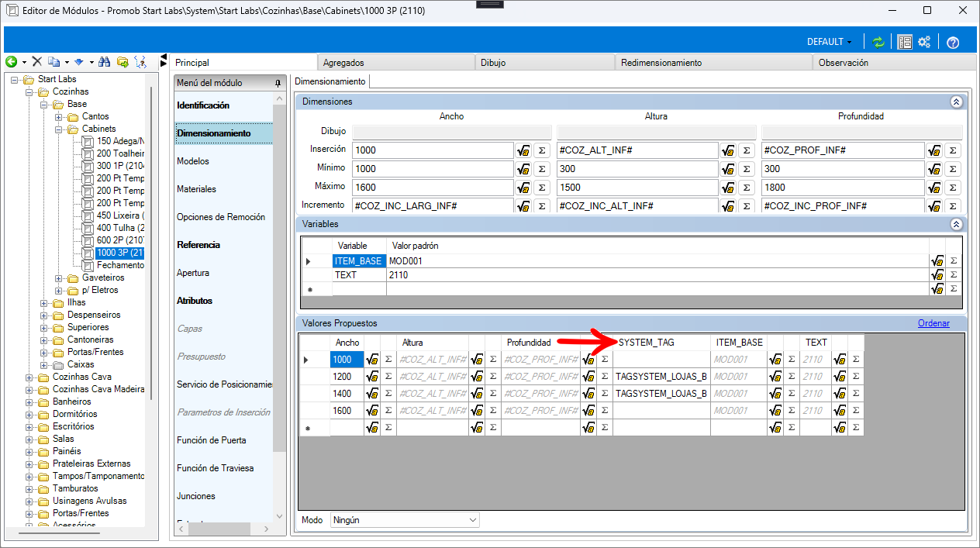The image size is (980, 548).
Task: Collapse the Dimensiones section
Action: point(956,102)
